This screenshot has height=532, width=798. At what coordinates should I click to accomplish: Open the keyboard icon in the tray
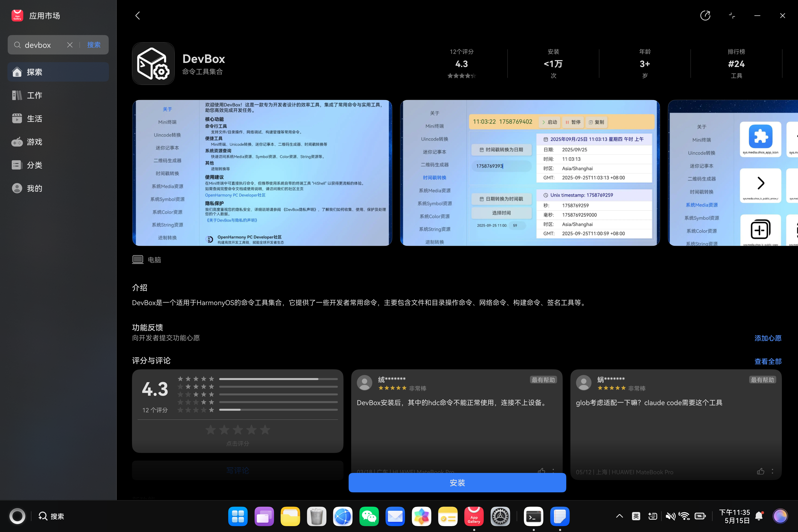tap(652, 516)
